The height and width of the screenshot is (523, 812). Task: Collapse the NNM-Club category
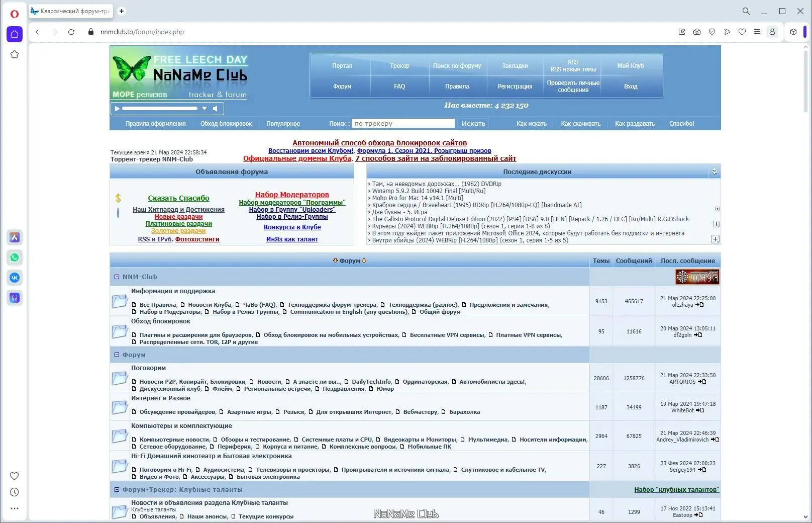click(x=117, y=277)
